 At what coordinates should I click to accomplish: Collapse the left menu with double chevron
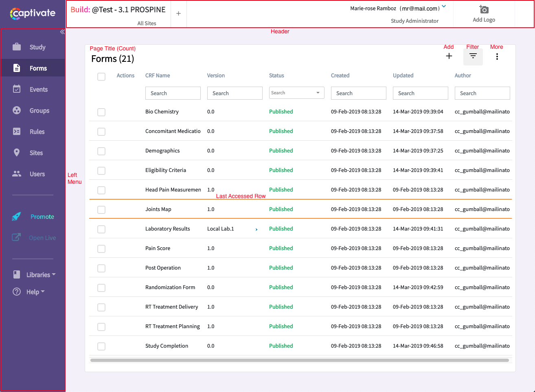62,32
